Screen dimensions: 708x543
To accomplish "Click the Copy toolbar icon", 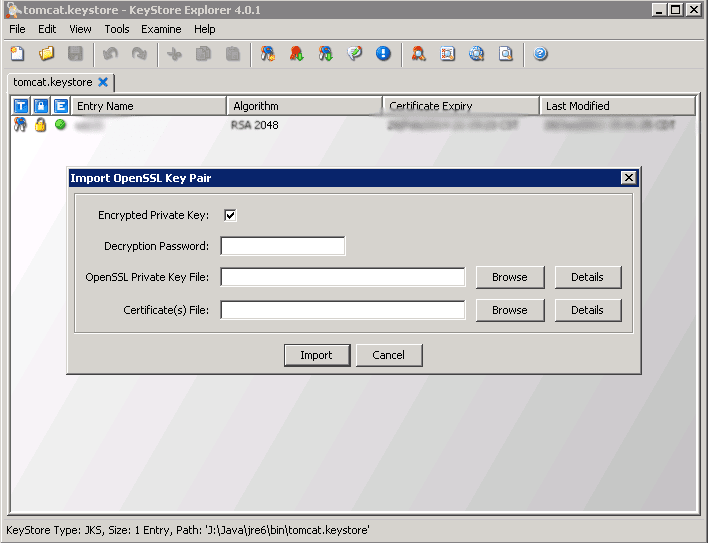I will (x=203, y=54).
